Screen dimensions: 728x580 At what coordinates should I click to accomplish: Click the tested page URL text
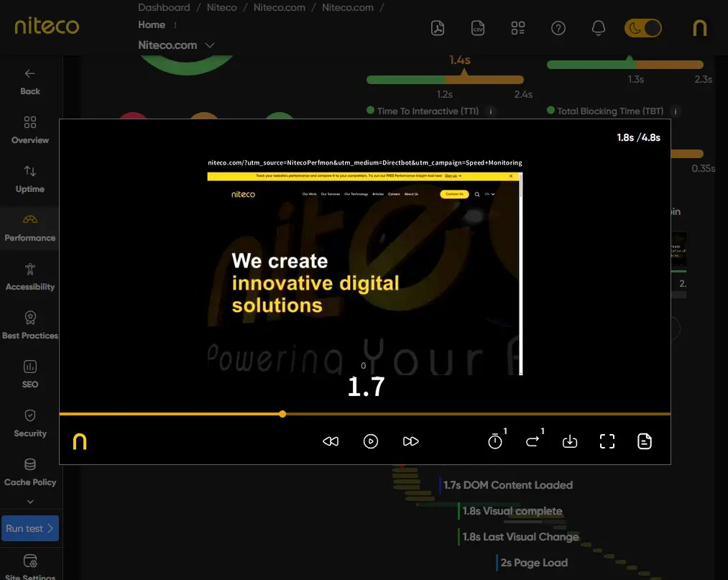coord(365,162)
